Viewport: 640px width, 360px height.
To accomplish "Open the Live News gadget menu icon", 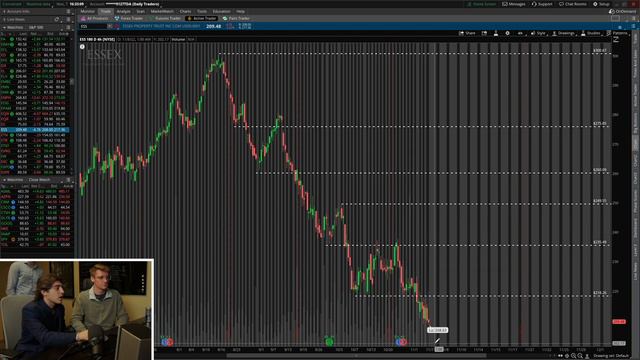I will [x=68, y=19].
